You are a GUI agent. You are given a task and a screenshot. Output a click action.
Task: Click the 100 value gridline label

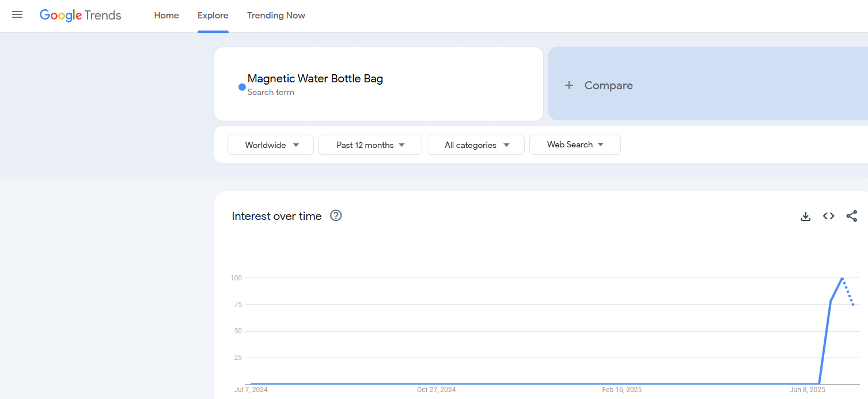pos(236,278)
